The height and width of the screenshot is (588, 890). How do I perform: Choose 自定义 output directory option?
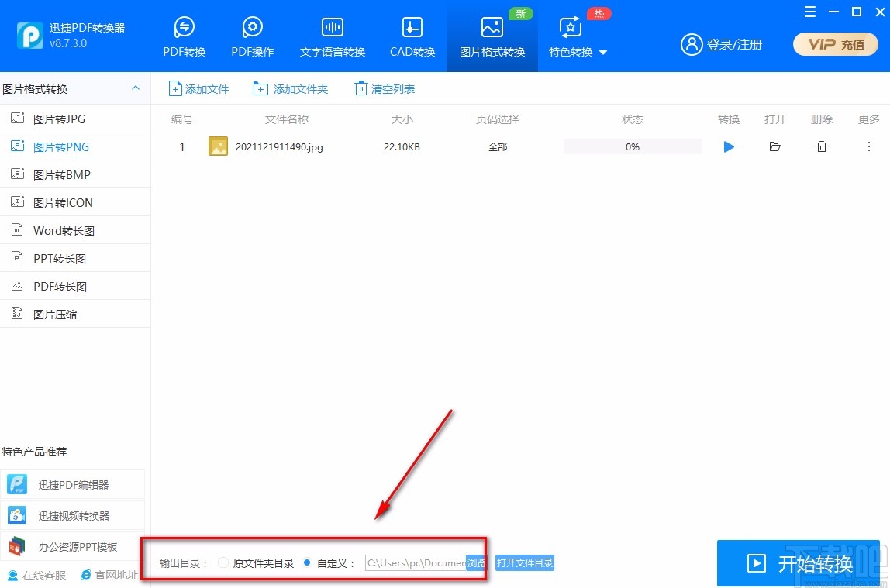pos(307,563)
